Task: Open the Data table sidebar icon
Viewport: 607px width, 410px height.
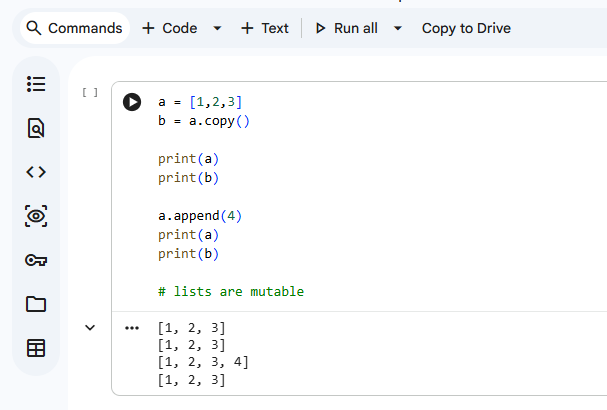Action: 36,348
